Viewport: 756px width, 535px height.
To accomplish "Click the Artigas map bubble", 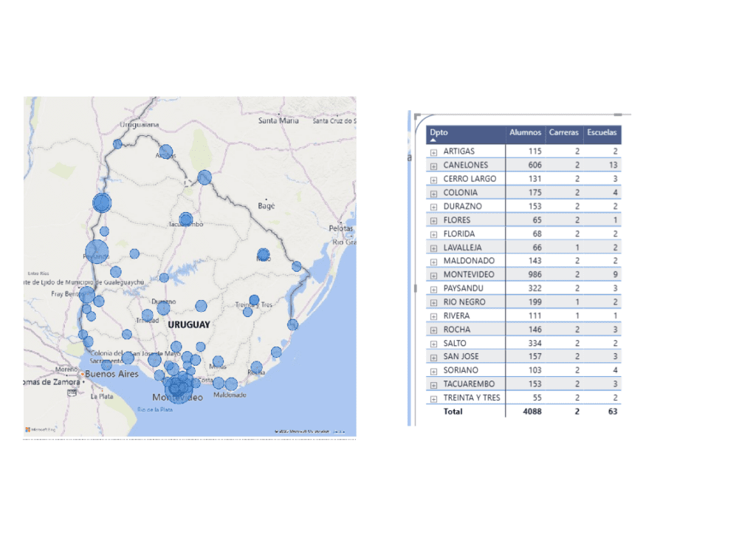I will tap(165, 151).
